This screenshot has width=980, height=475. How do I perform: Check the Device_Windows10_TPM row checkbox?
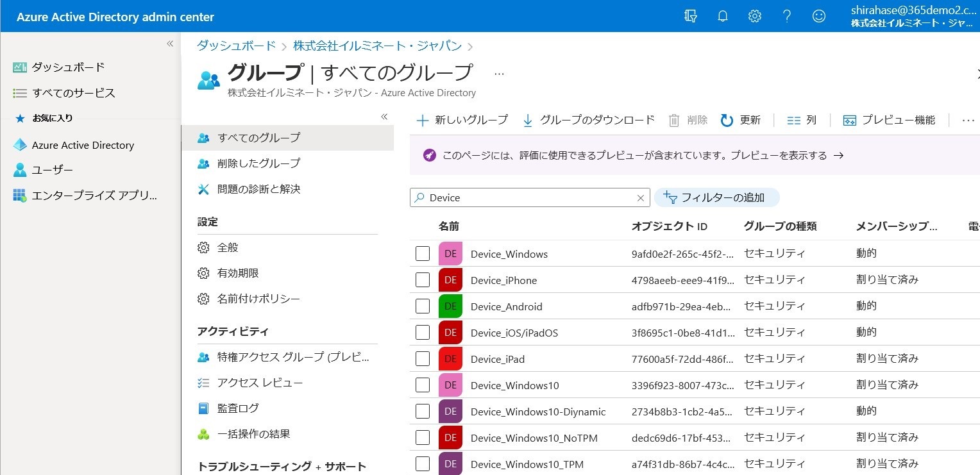(x=423, y=464)
